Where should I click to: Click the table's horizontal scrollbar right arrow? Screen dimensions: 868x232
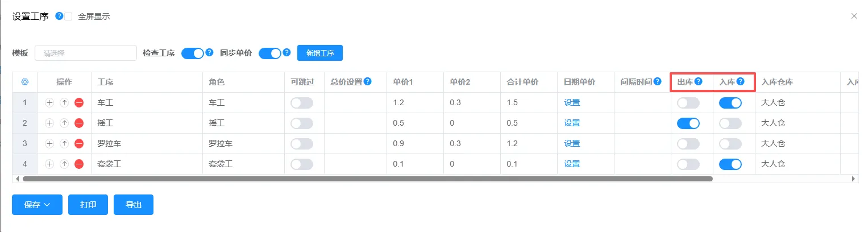point(853,179)
